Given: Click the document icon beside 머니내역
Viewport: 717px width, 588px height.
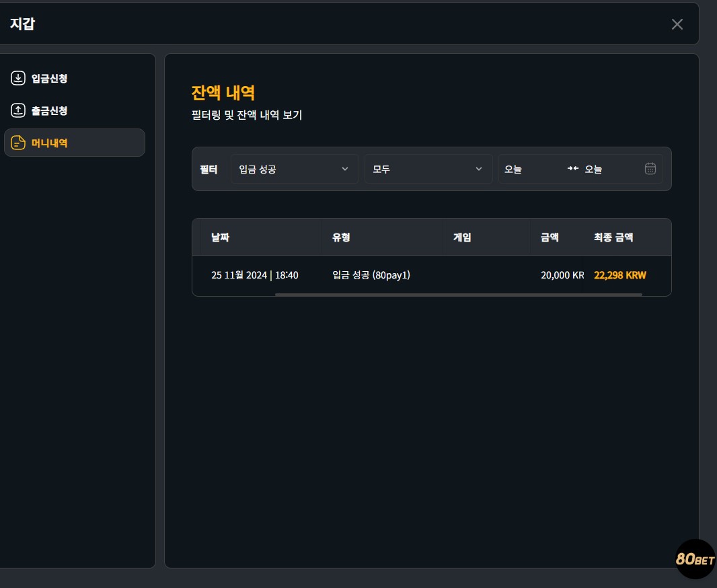Looking at the screenshot, I should tap(18, 143).
